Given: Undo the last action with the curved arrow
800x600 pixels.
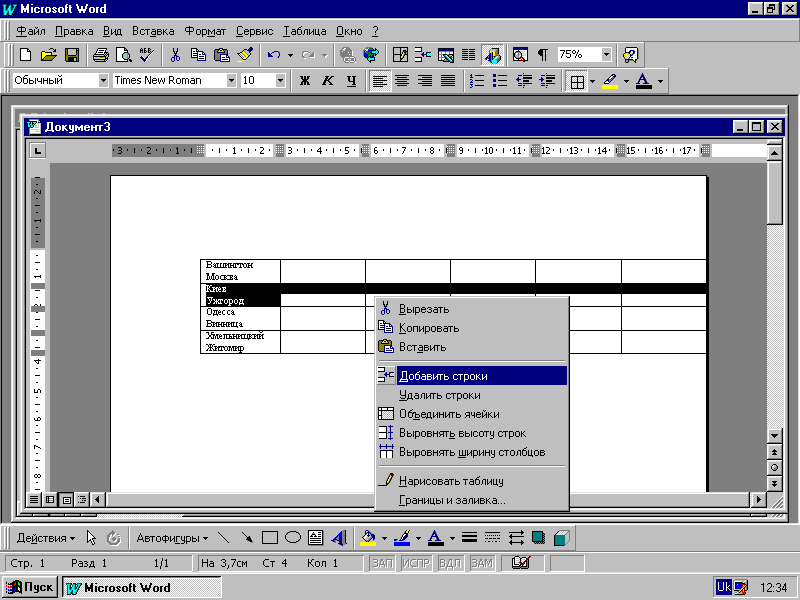Looking at the screenshot, I should [x=274, y=55].
